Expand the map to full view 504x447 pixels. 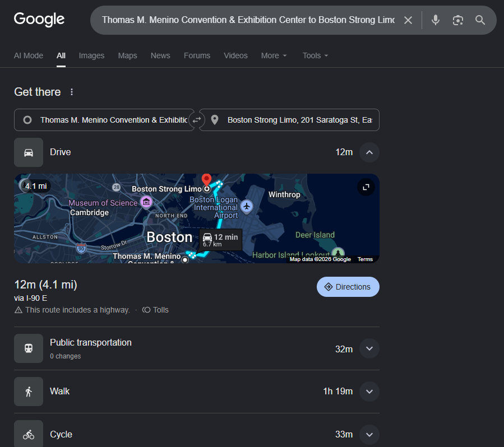point(366,187)
